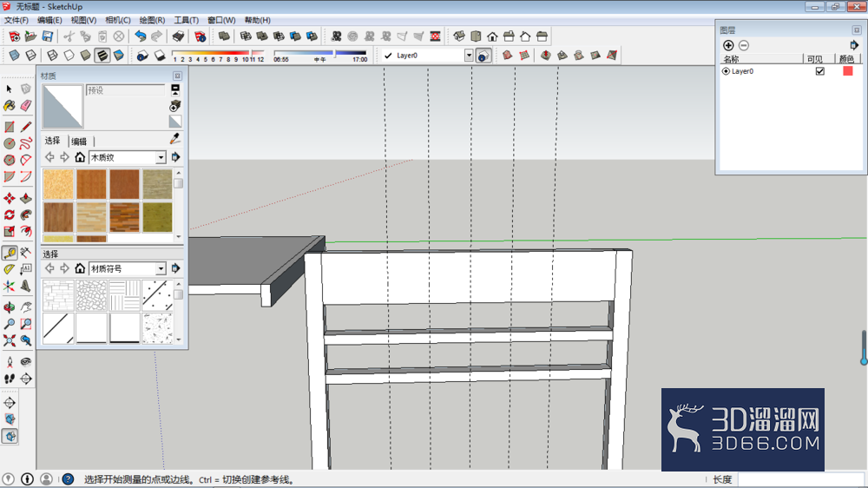Go back in 材质符号 browser
This screenshot has height=488, width=868.
[x=49, y=268]
